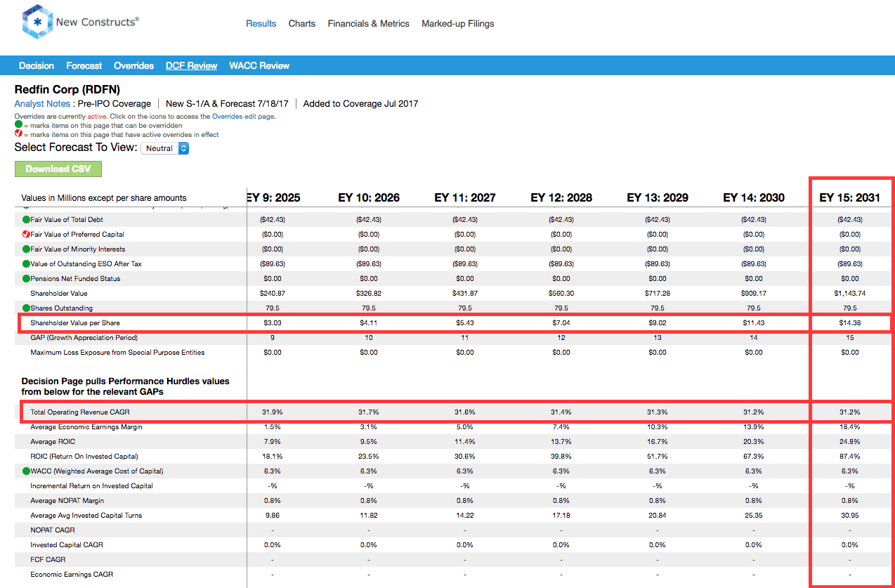Click shareholder value cell $560.30
The image size is (895, 588).
(x=561, y=294)
